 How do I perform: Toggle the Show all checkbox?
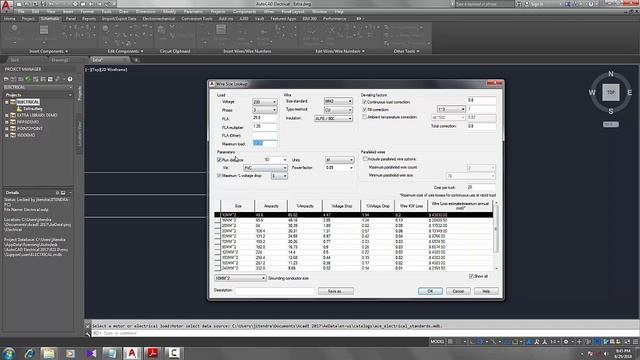point(471,276)
